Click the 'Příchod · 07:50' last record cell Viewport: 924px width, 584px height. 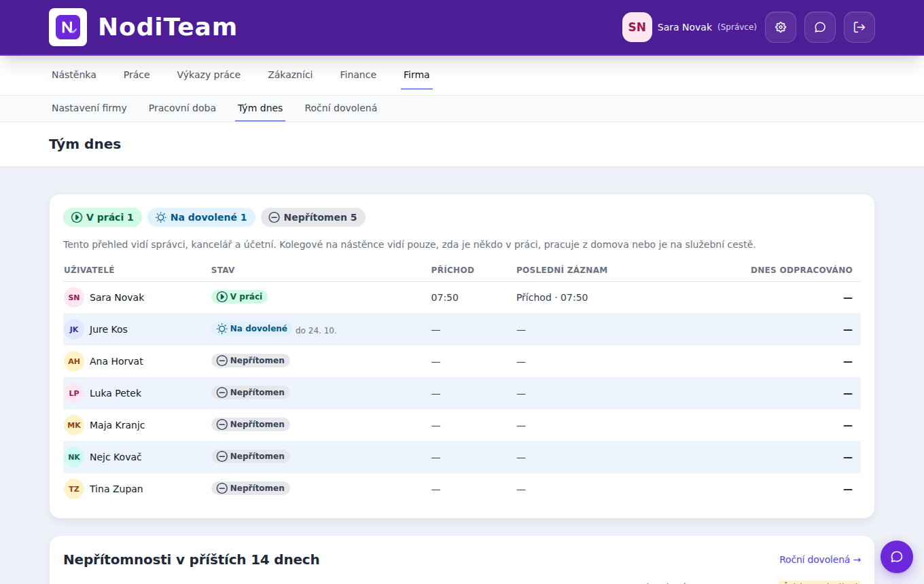point(552,297)
